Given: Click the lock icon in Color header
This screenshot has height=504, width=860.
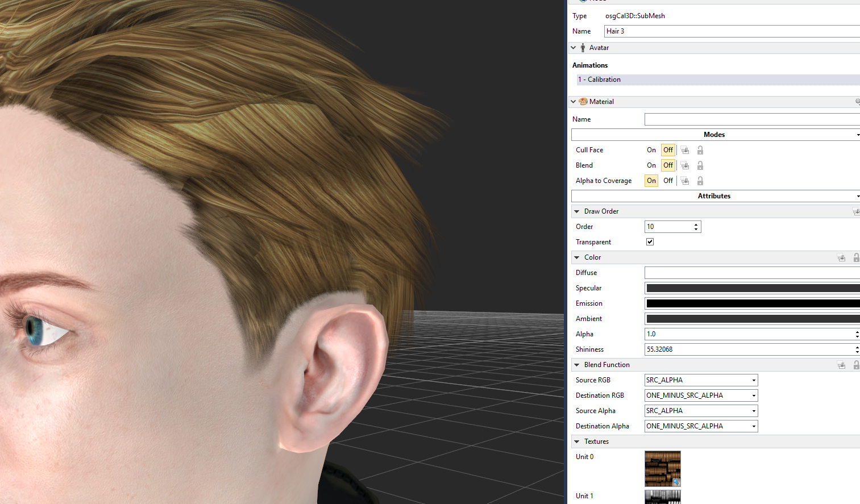Looking at the screenshot, I should (x=856, y=257).
